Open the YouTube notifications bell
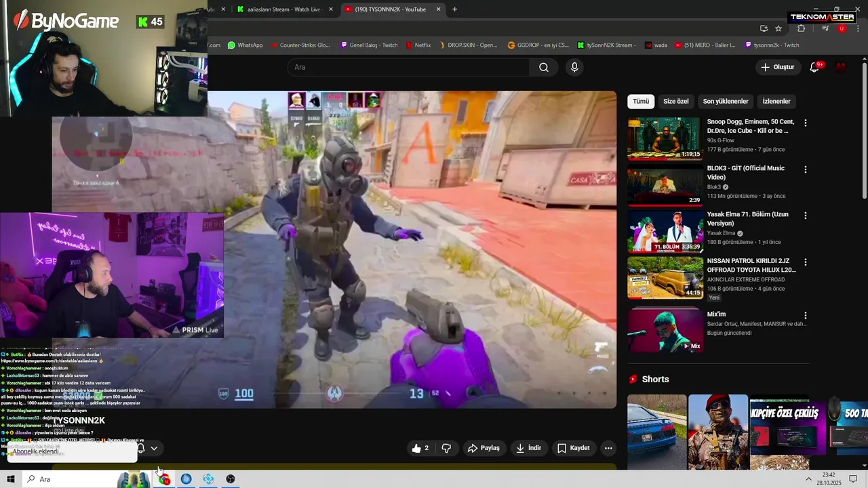Viewport: 868px width, 488px height. (814, 67)
